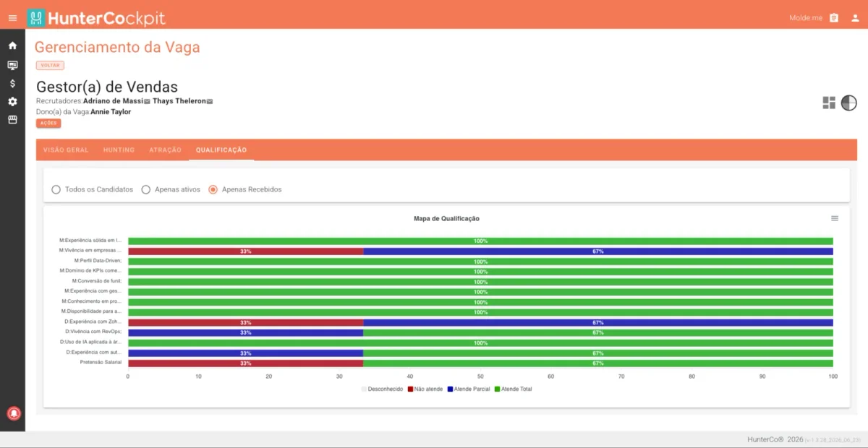Screen dimensions: 868x448
Task: Open the notifications bell icon
Action: click(13, 413)
